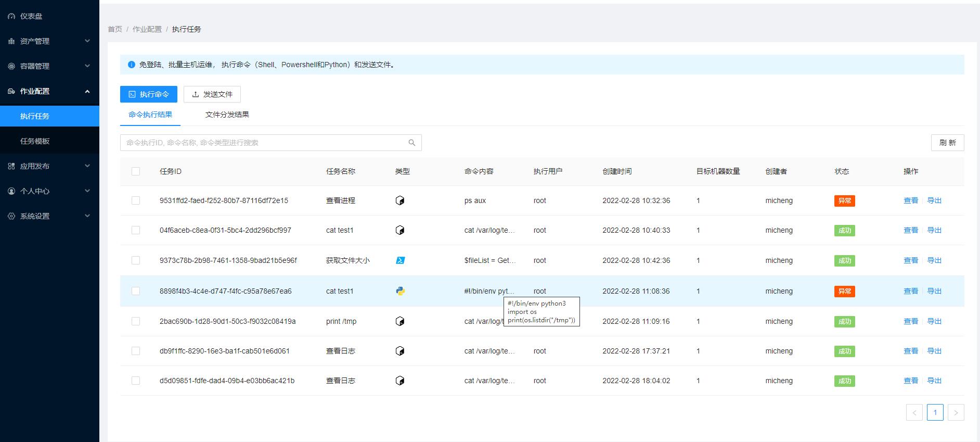
Task: Click 成功 status tag for task 04f6aceb
Action: point(845,231)
